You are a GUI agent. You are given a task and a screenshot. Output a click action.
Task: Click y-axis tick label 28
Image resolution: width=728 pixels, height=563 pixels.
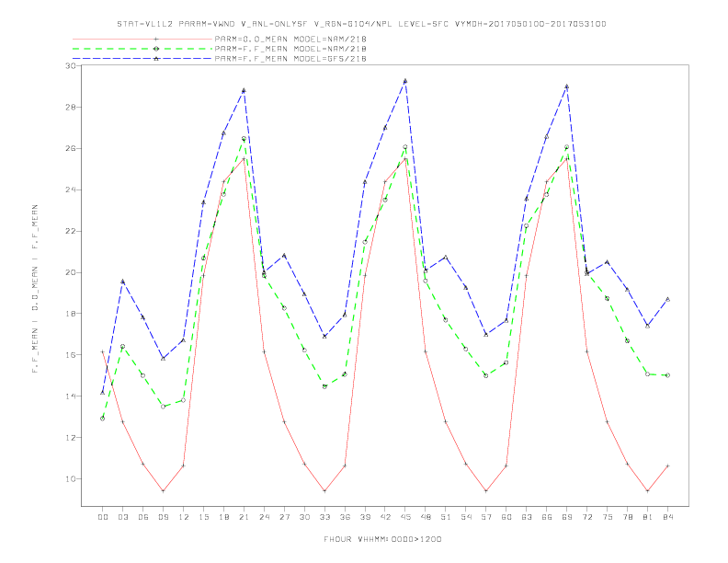(x=71, y=108)
